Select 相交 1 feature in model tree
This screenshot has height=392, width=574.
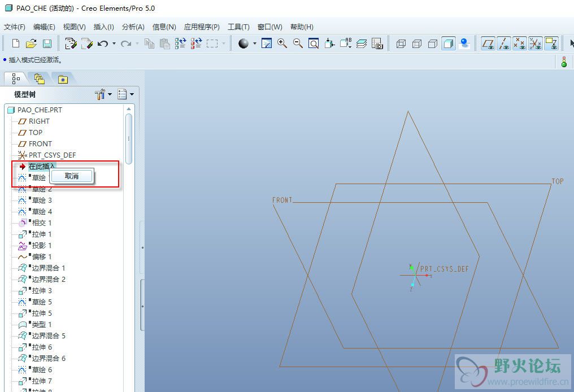tap(35, 223)
